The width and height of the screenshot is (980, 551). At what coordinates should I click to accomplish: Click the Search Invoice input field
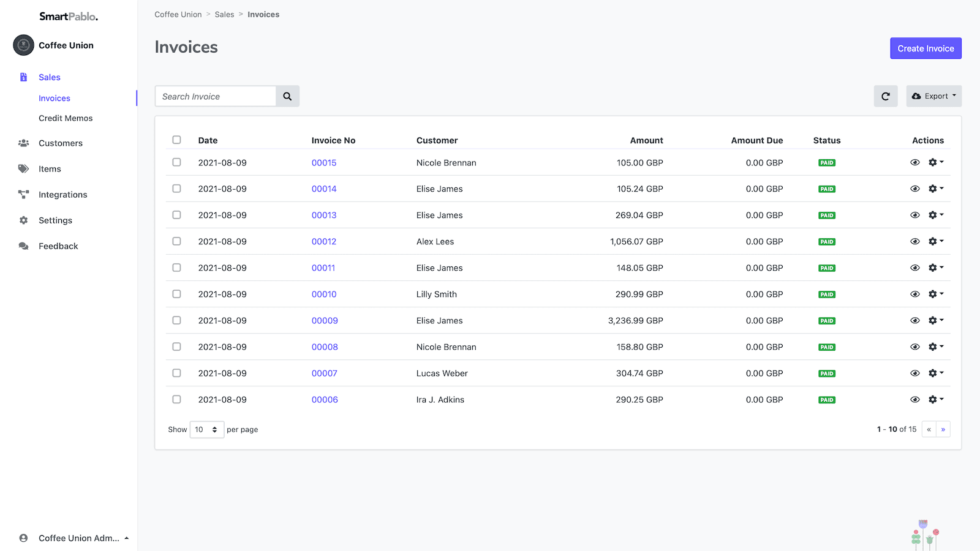[215, 96]
